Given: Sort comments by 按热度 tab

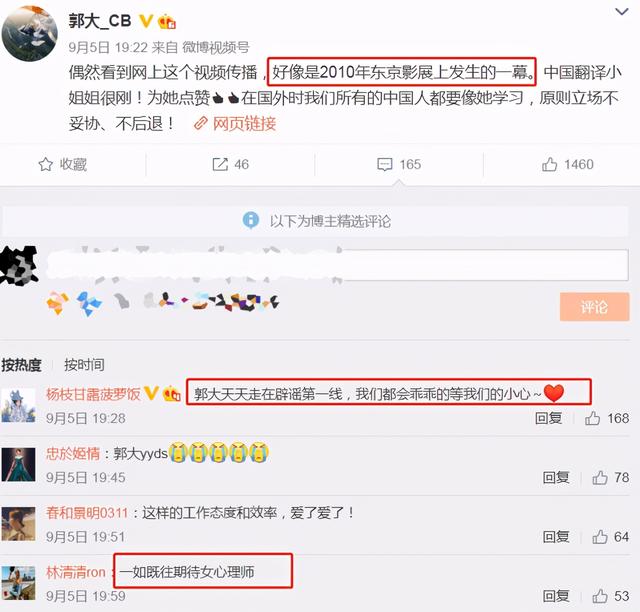Looking at the screenshot, I should pos(22,365).
